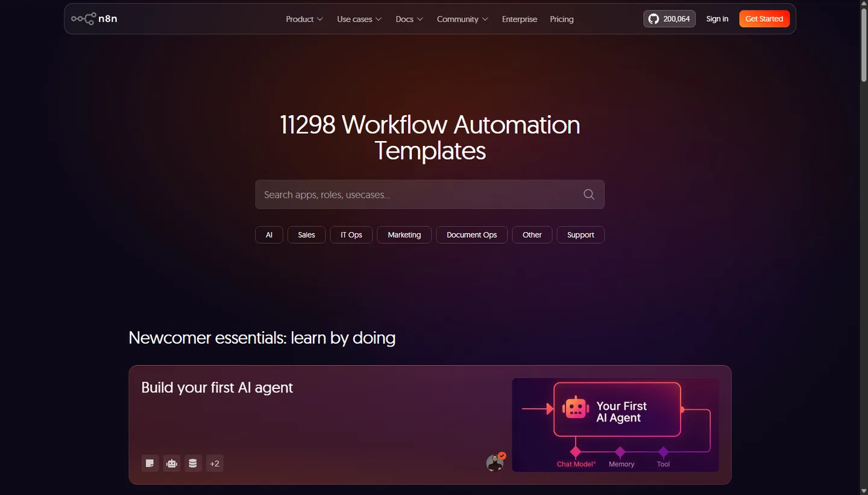Filter templates by AI category
Viewport: 868px width, 495px height.
269,235
